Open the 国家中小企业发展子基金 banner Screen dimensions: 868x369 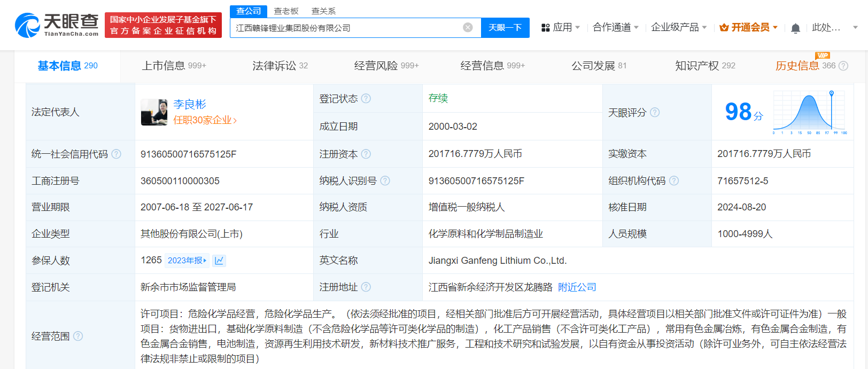click(163, 25)
